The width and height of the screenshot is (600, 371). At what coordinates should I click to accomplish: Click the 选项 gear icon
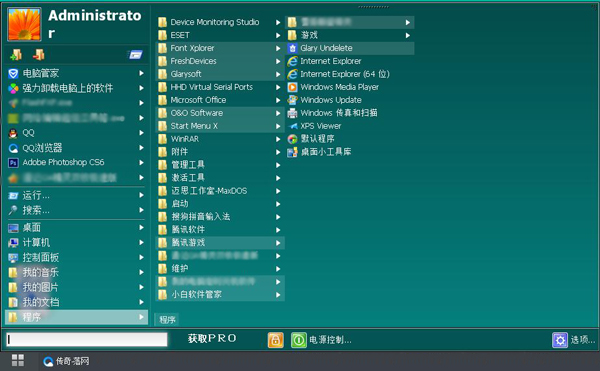click(x=560, y=340)
